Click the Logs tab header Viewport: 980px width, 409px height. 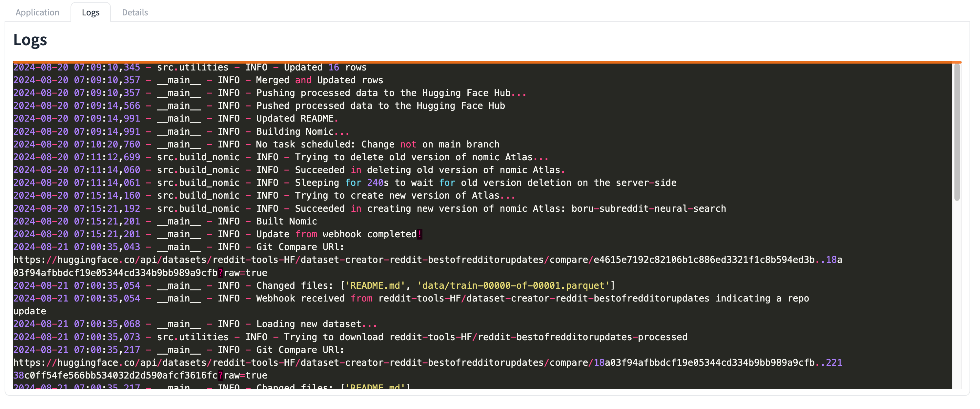[x=90, y=12]
